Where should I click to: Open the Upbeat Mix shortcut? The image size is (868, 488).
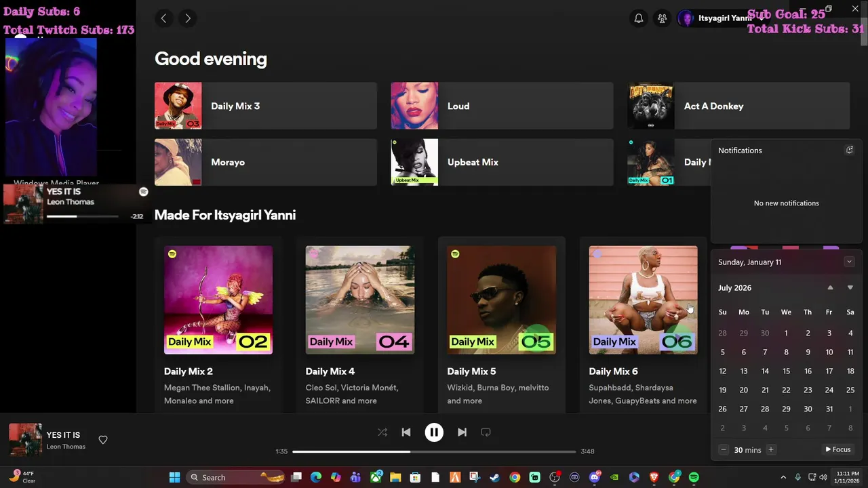tap(502, 162)
